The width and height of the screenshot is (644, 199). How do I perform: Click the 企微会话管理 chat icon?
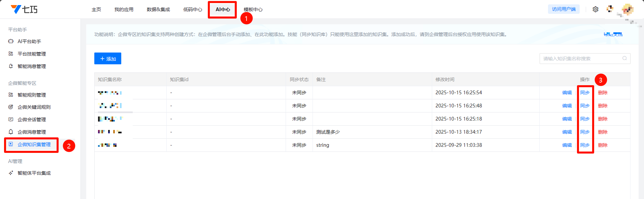pyautogui.click(x=11, y=120)
